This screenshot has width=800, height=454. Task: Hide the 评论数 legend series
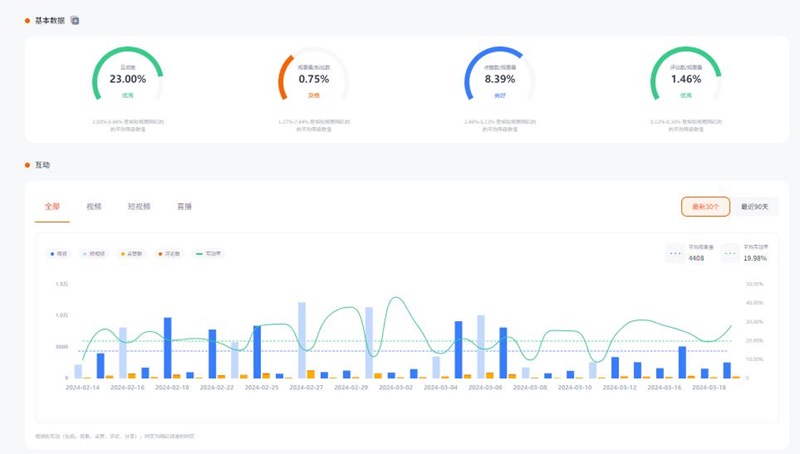pyautogui.click(x=169, y=253)
